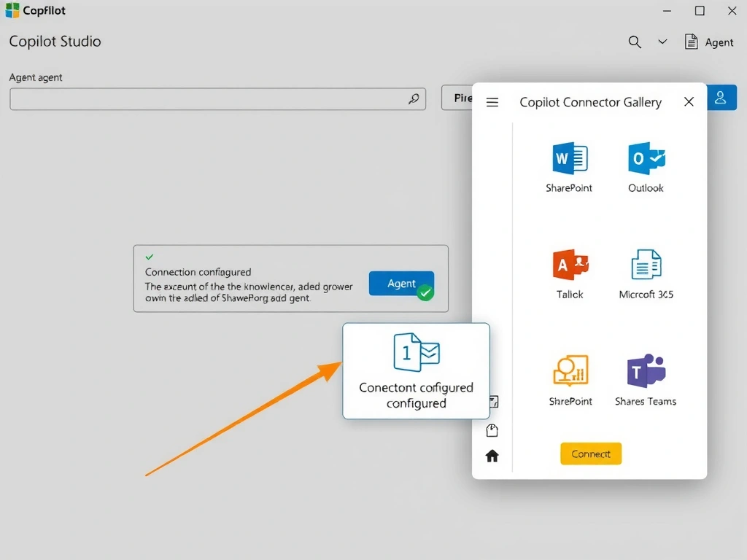This screenshot has height=560, width=747.
Task: Click the Copilot Connector Gallery title
Action: [590, 102]
